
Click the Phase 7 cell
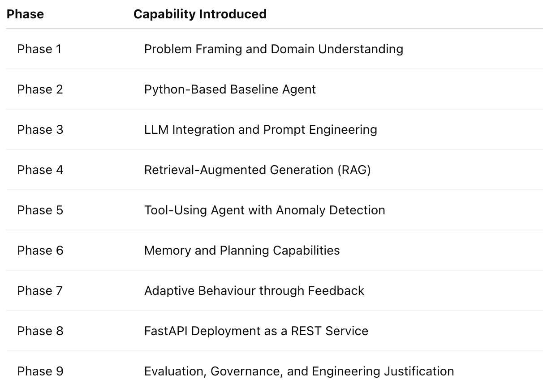[40, 291]
